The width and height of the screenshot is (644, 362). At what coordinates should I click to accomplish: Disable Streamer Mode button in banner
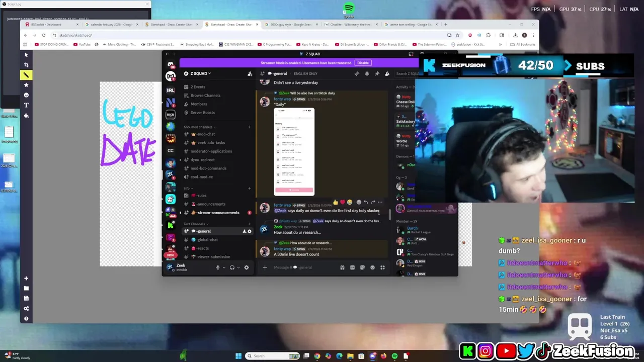point(363,63)
